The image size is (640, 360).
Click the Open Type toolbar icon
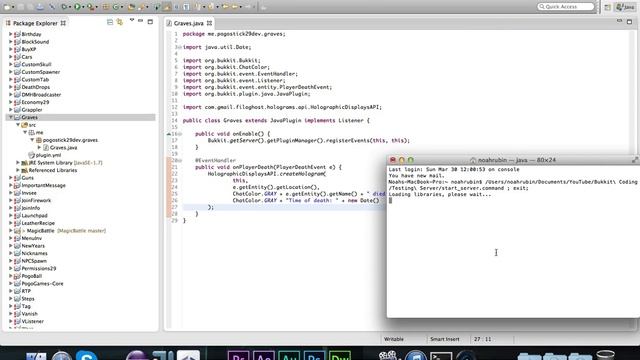pyautogui.click(x=131, y=7)
